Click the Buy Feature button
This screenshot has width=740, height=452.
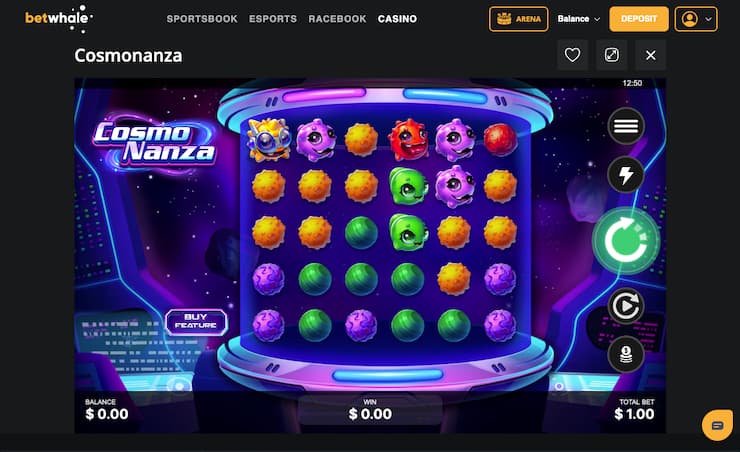click(196, 322)
